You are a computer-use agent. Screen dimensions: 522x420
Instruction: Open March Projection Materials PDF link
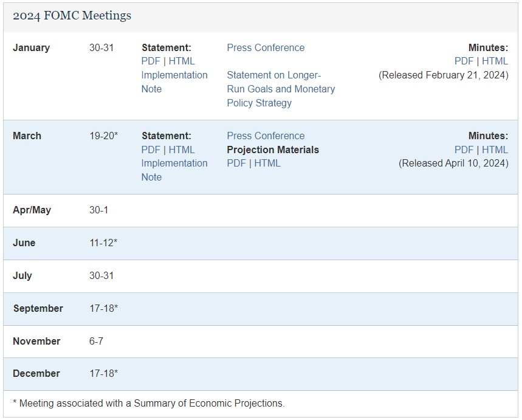[x=236, y=164]
